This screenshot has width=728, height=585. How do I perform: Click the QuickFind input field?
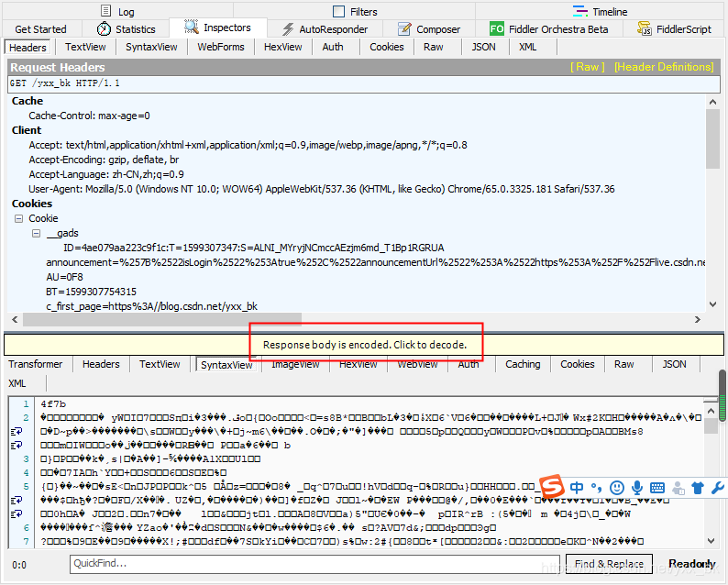(314, 564)
